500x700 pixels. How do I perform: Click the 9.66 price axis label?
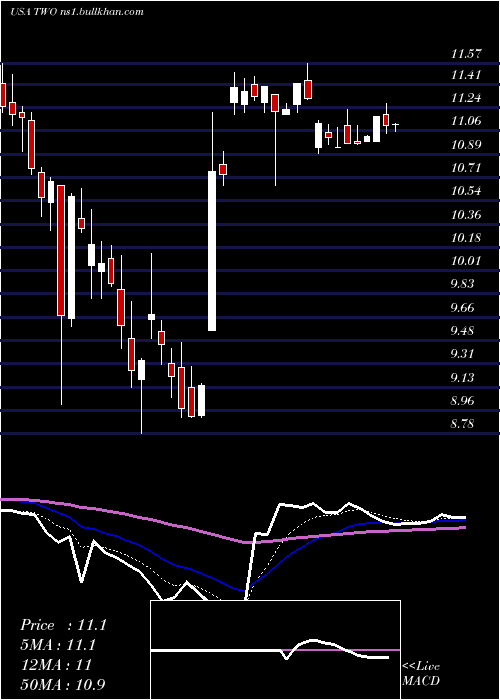click(462, 308)
